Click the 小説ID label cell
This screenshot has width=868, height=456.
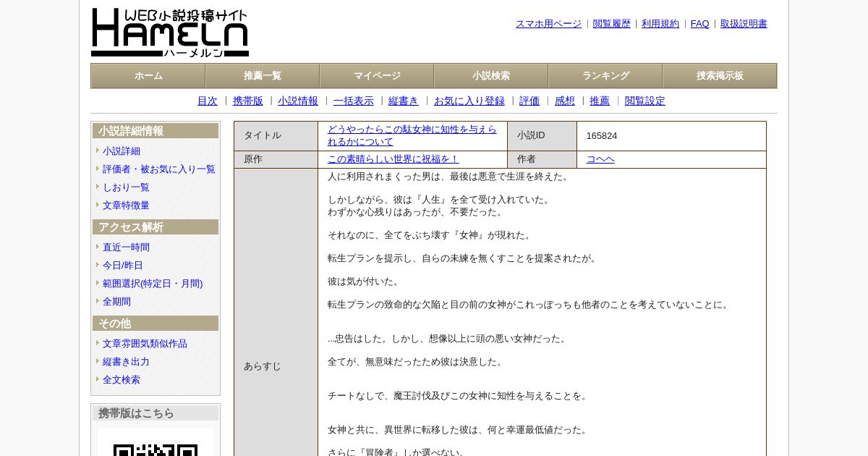coord(542,136)
